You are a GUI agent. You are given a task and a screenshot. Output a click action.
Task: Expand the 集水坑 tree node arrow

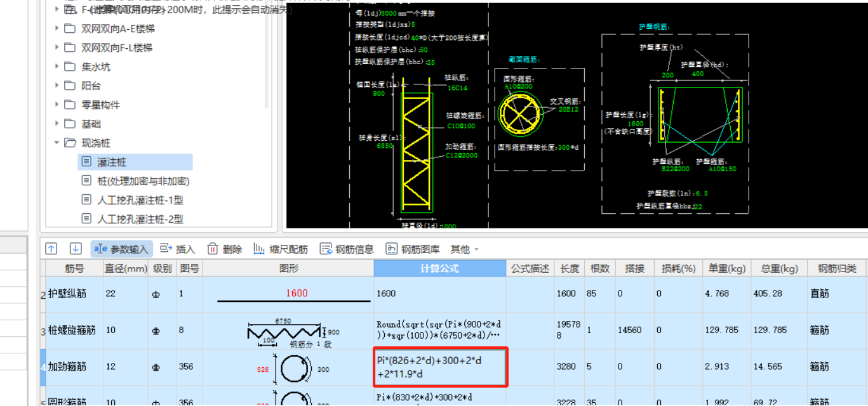[57, 67]
